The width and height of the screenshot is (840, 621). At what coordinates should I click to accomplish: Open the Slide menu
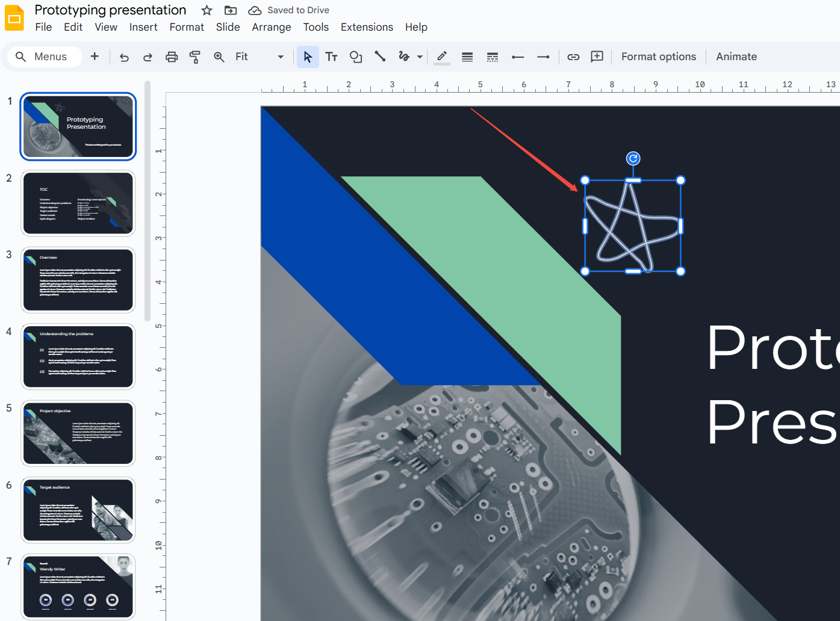coord(228,26)
